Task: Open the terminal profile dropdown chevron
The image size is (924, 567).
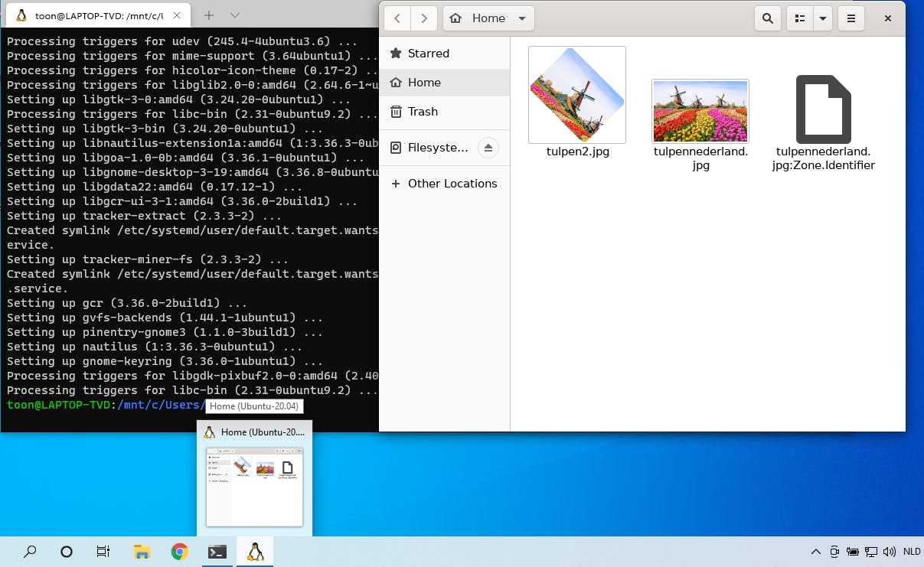Action: click(235, 15)
